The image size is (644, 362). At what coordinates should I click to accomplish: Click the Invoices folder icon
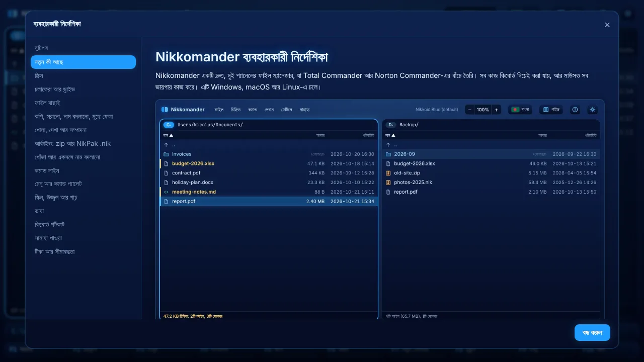point(166,154)
